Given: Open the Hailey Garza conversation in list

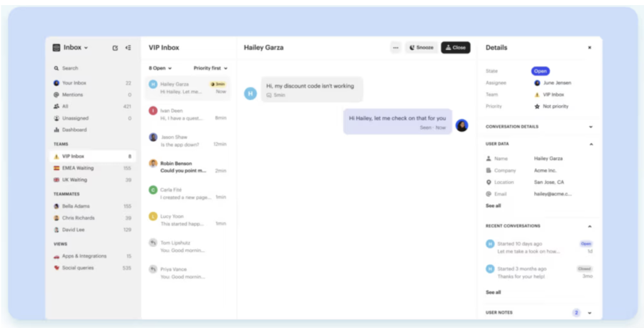Looking at the screenshot, I should click(187, 88).
